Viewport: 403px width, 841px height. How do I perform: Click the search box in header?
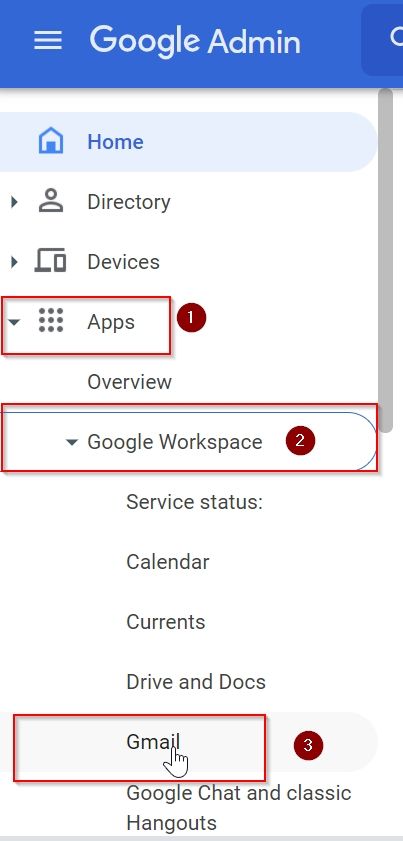[x=383, y=40]
